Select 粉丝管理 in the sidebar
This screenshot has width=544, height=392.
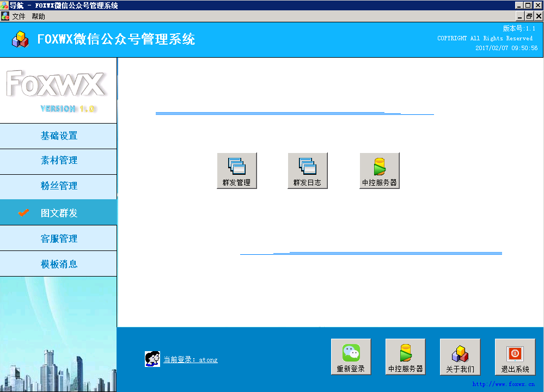(58, 187)
